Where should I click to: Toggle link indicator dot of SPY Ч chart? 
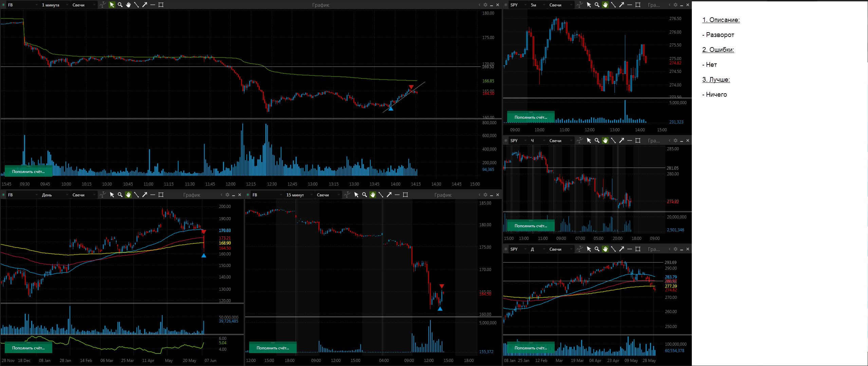pos(506,140)
